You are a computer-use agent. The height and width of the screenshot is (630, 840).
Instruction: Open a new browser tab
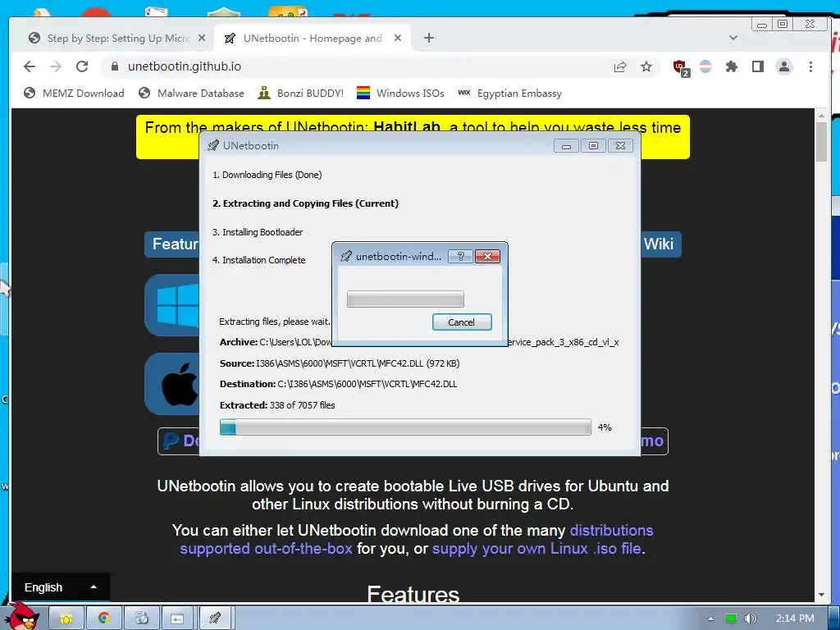click(428, 38)
